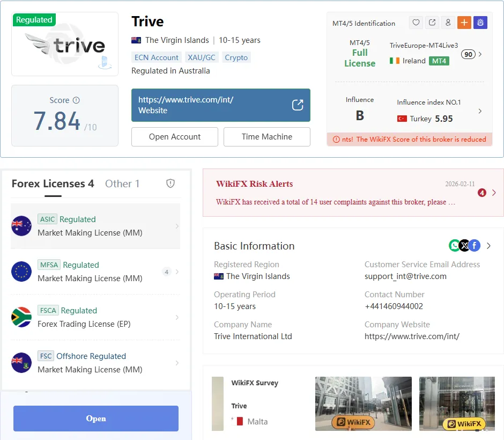This screenshot has height=440, width=504.
Task: Open the Facebook icon in Basic Information
Action: (475, 246)
